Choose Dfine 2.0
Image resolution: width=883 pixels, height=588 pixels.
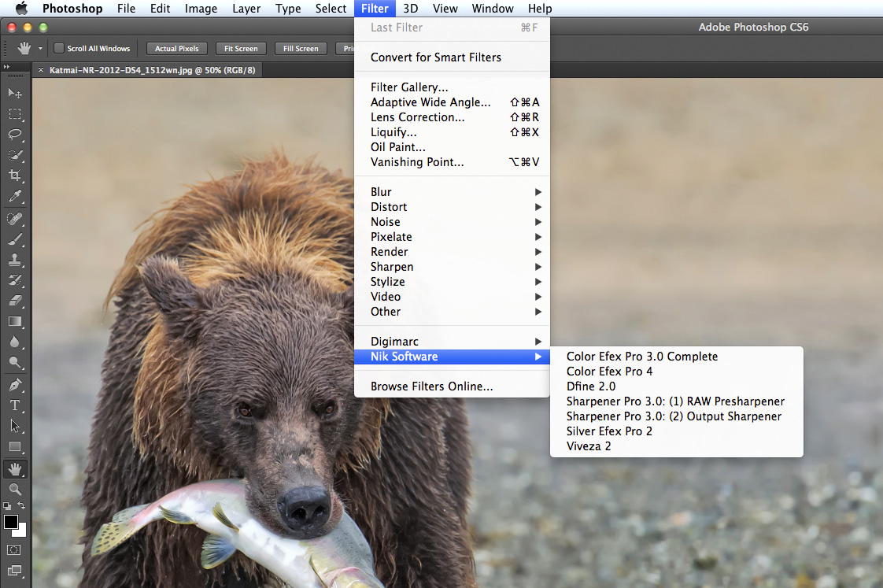[676, 386]
